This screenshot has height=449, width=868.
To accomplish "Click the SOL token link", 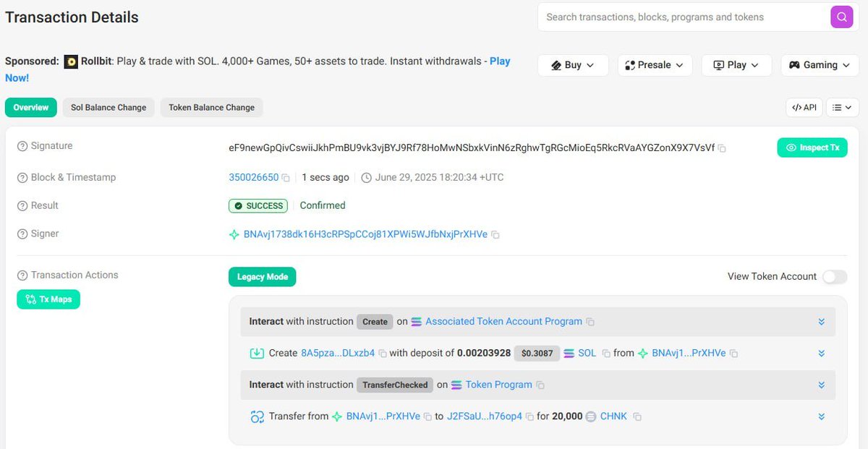I will pyautogui.click(x=587, y=354).
